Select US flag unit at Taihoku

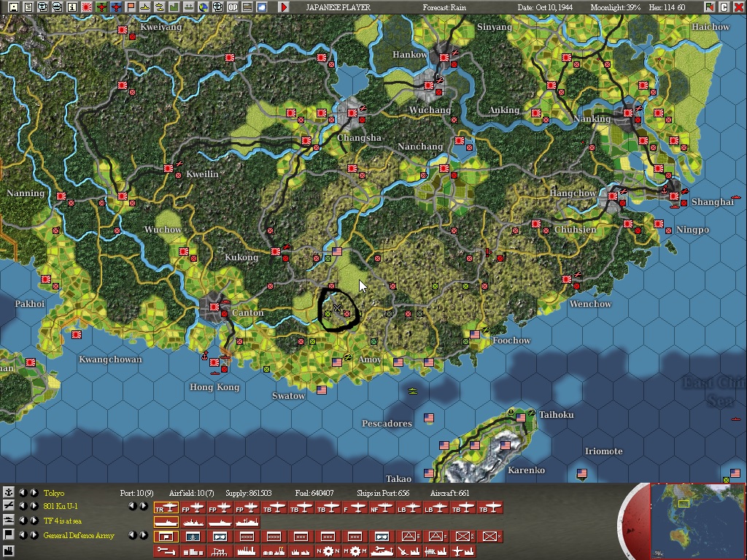coord(521,418)
